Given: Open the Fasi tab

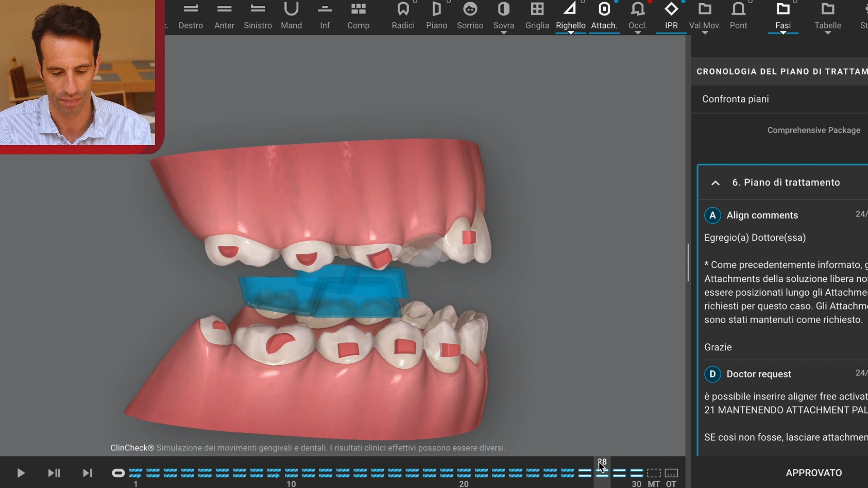Looking at the screenshot, I should click(x=783, y=16).
